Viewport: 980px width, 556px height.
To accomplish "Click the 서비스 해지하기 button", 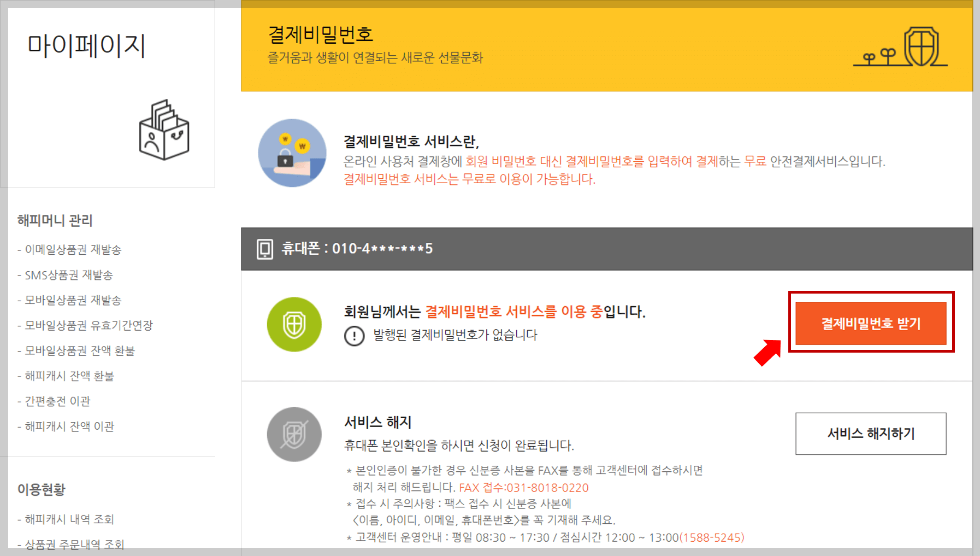I will pyautogui.click(x=870, y=434).
